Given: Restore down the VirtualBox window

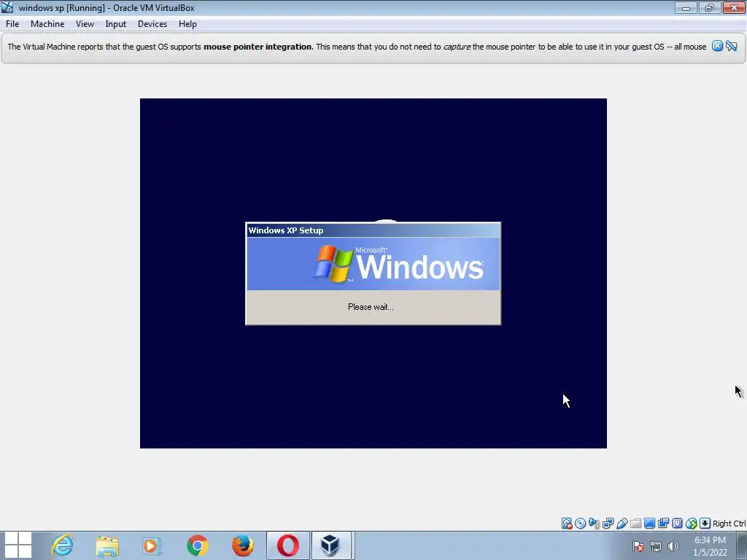Looking at the screenshot, I should click(710, 7).
